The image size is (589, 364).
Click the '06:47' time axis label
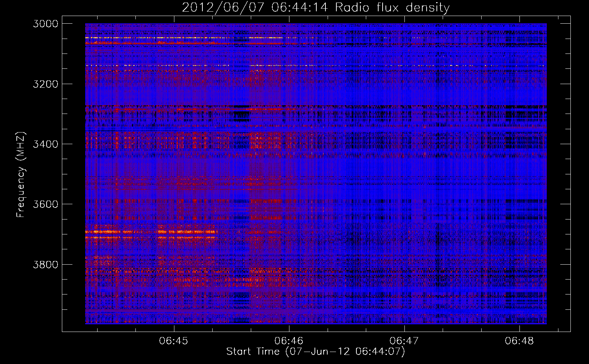[x=404, y=341]
